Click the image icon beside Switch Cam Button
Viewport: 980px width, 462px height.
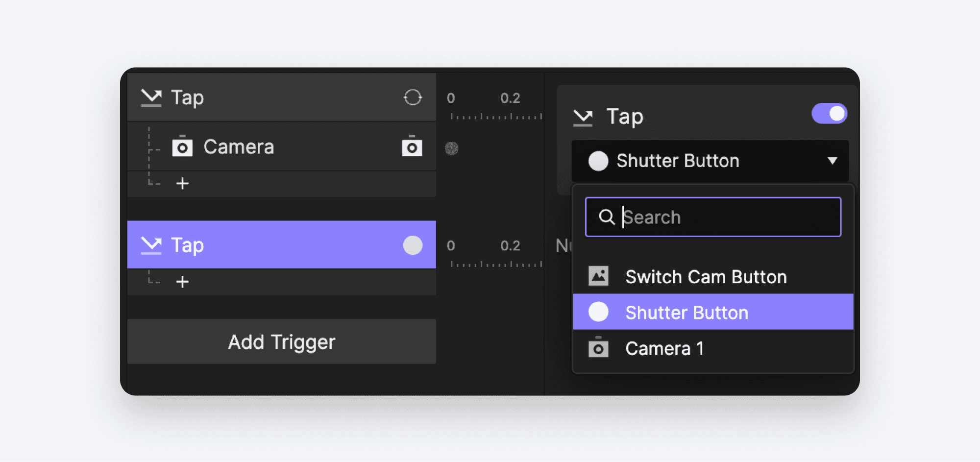(598, 275)
